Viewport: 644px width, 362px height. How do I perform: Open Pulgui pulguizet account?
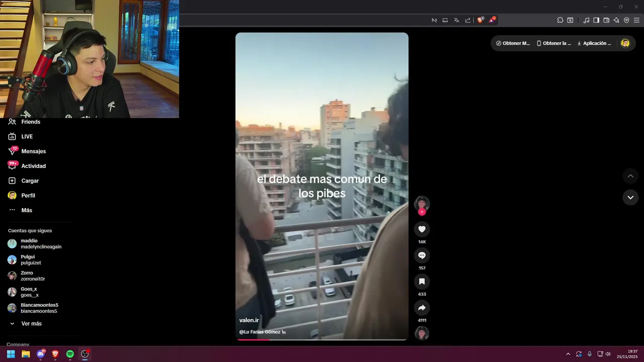(25, 260)
